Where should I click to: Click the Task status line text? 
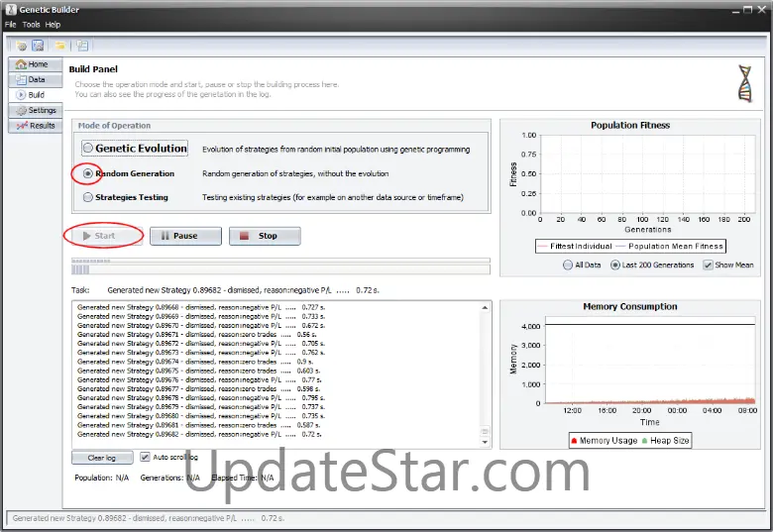pos(244,290)
